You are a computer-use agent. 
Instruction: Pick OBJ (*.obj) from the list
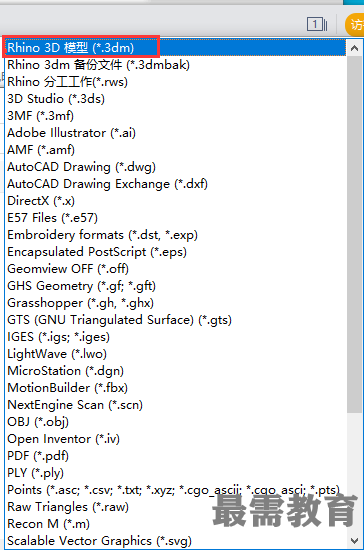(175, 422)
